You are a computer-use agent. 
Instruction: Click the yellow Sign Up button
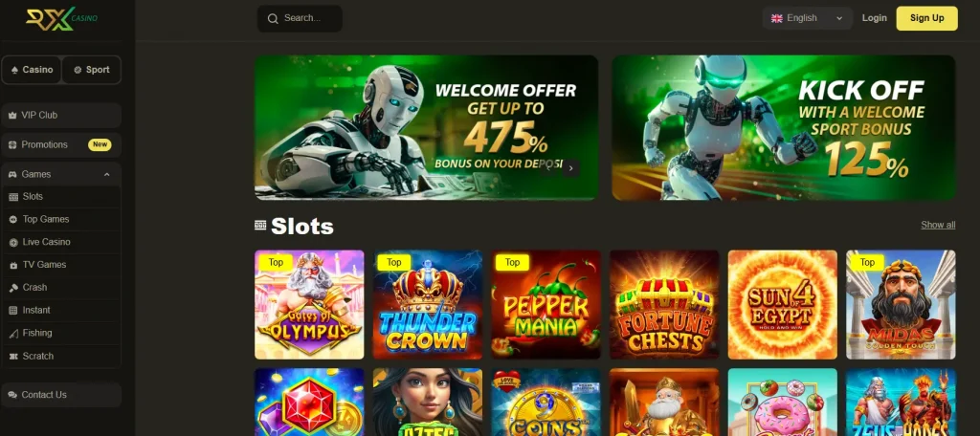[926, 18]
